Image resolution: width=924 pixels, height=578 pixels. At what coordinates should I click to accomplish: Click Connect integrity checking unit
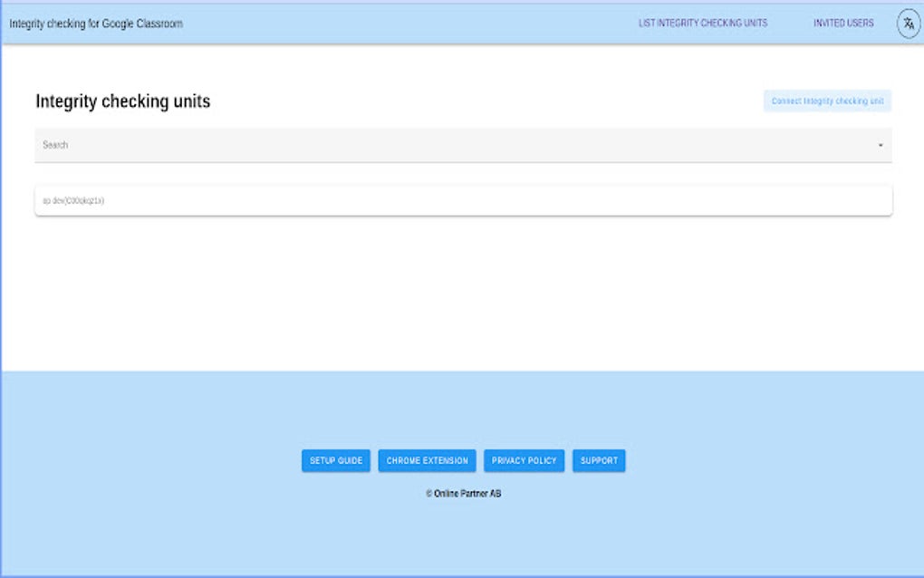[829, 101]
